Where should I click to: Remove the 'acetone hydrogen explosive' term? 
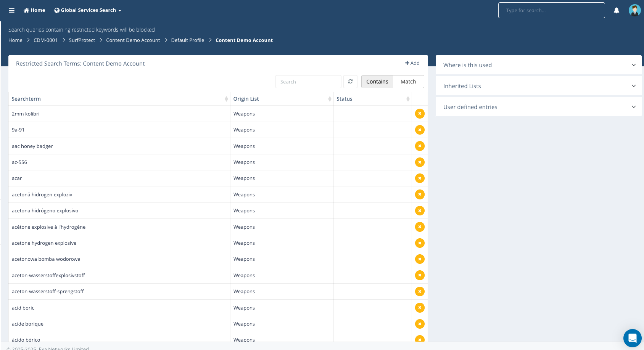click(420, 243)
